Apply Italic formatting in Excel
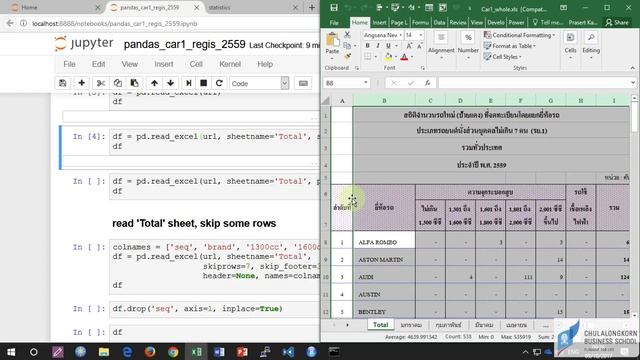The width and height of the screenshot is (640, 360). 378,46
